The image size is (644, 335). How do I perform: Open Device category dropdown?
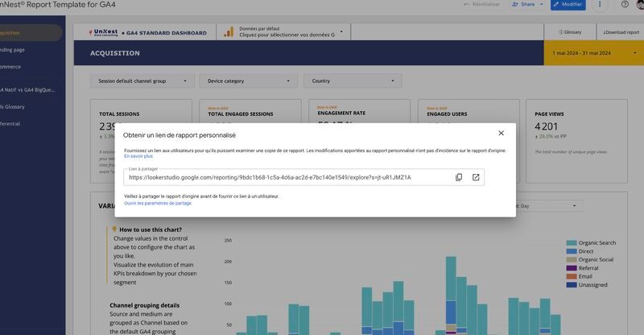point(248,81)
